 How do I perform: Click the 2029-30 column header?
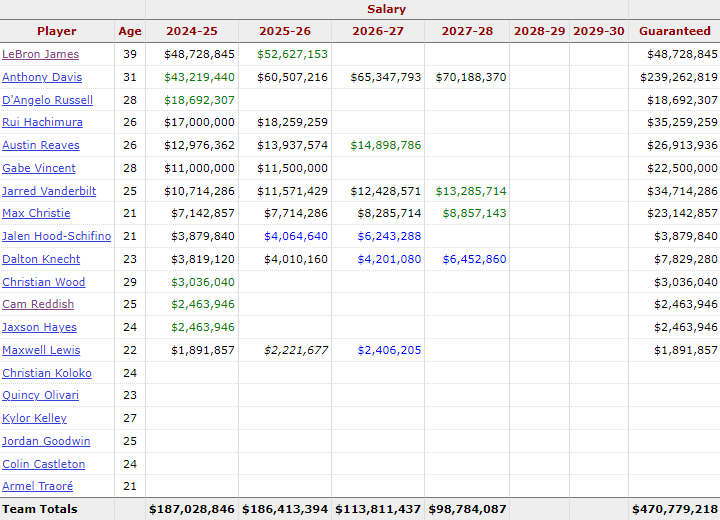point(599,31)
